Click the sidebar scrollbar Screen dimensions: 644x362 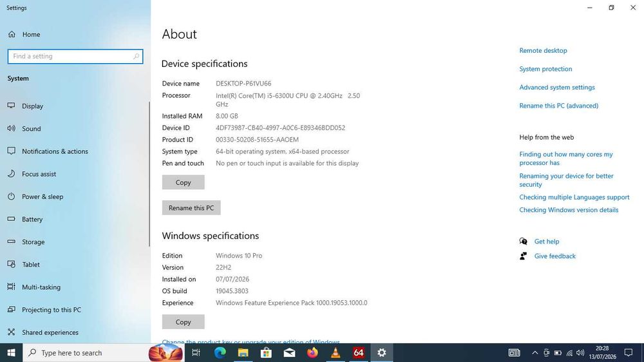149,174
